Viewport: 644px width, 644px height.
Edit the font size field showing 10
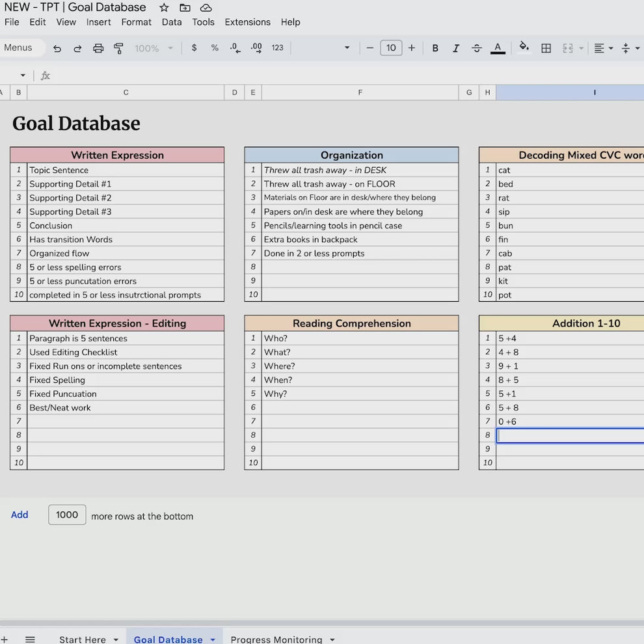click(x=391, y=48)
